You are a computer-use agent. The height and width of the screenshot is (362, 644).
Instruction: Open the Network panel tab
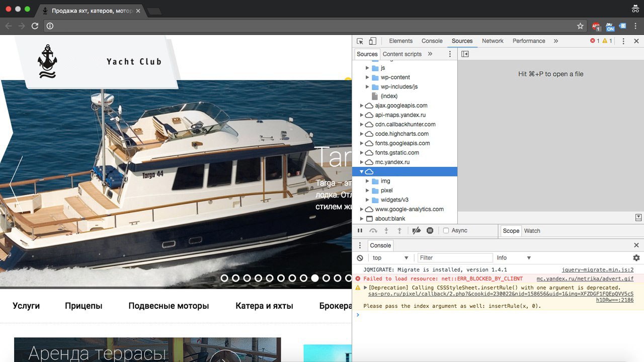(493, 41)
